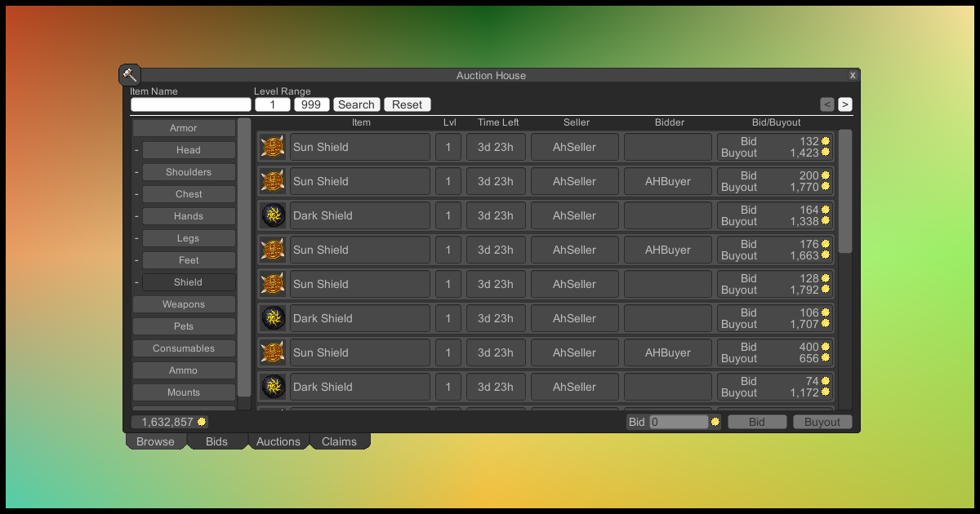
Task: Click the Dark Shield icon in the sixth listing
Action: (273, 318)
